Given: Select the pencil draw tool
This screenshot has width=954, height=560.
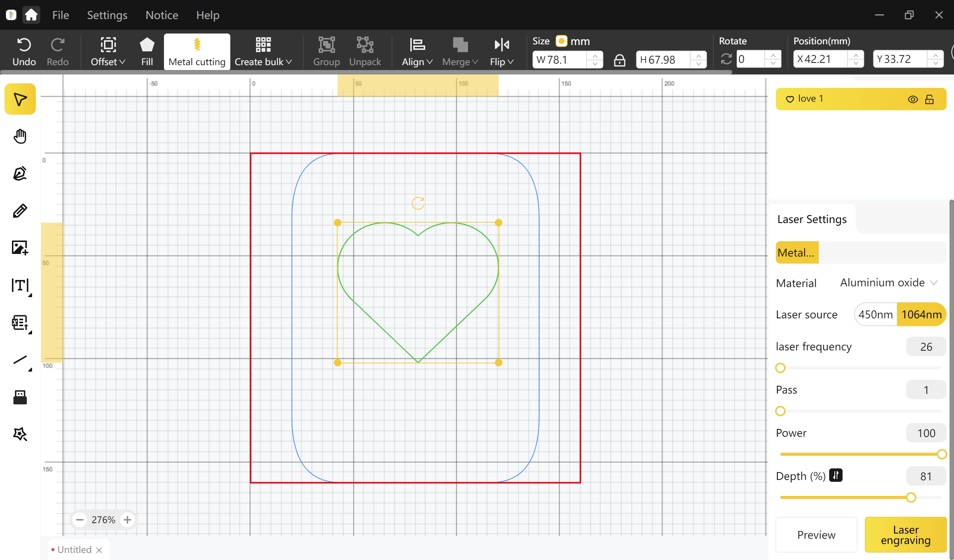Looking at the screenshot, I should click(x=20, y=211).
